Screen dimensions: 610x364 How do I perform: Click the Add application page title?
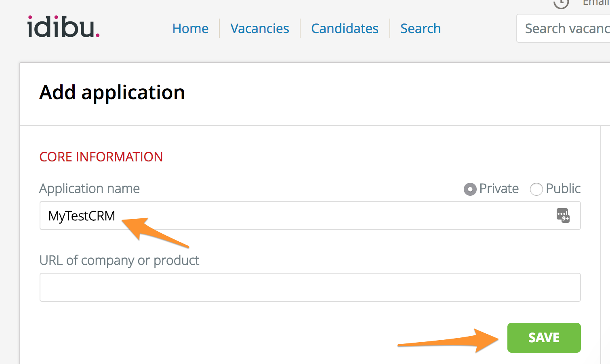pyautogui.click(x=112, y=92)
